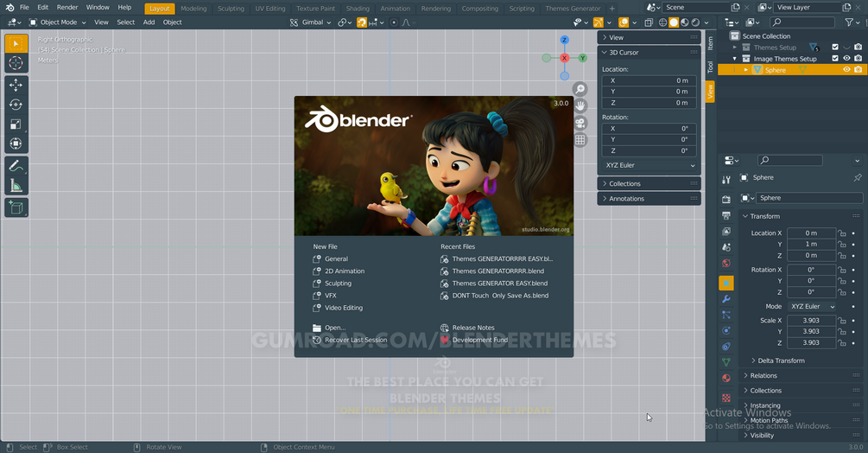Hide the Sphere object in viewport
Image resolution: width=868 pixels, height=453 pixels.
coord(846,70)
